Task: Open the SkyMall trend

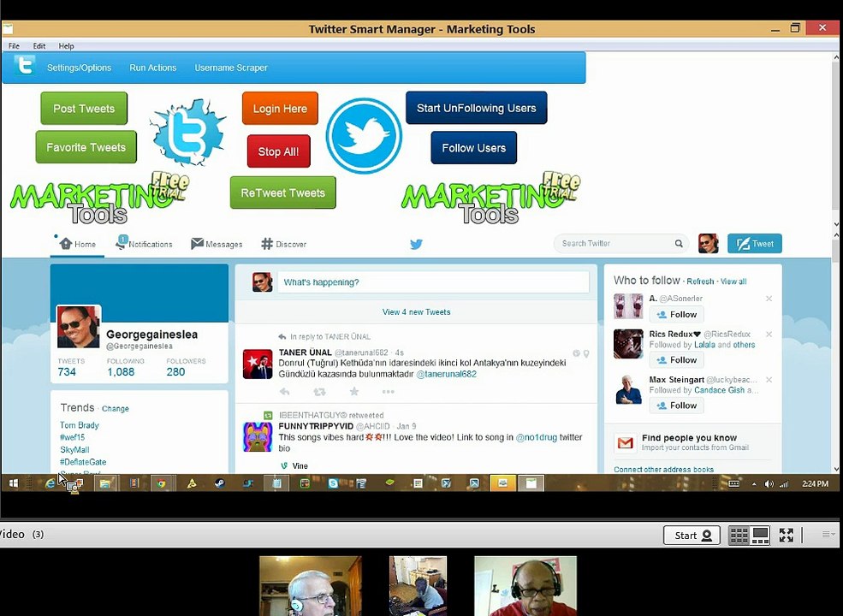Action: [74, 450]
